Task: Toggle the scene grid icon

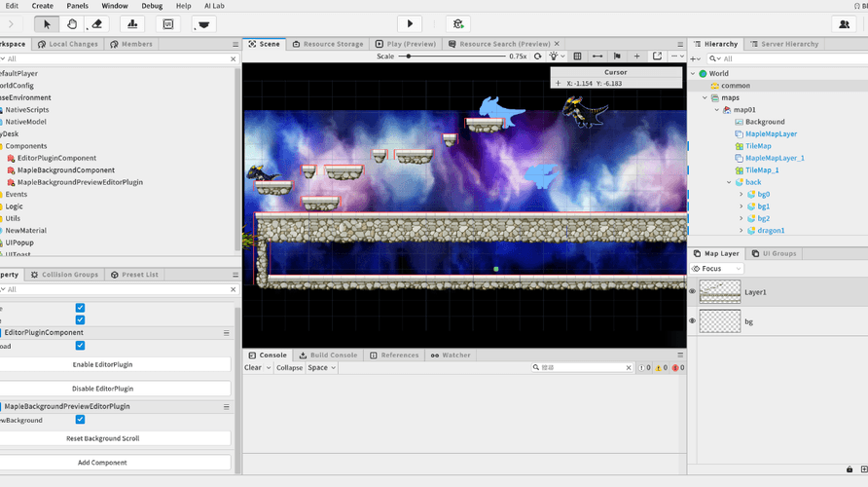Action: coord(577,56)
